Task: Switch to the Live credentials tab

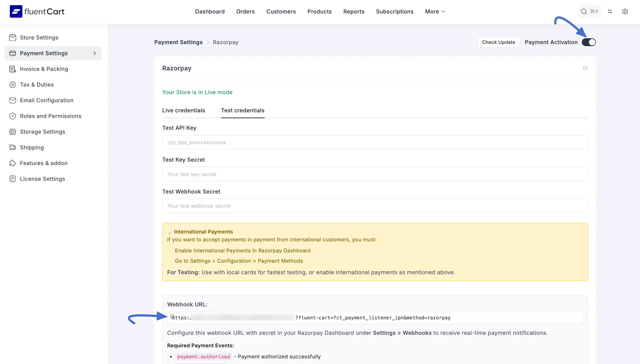Action: pyautogui.click(x=183, y=110)
